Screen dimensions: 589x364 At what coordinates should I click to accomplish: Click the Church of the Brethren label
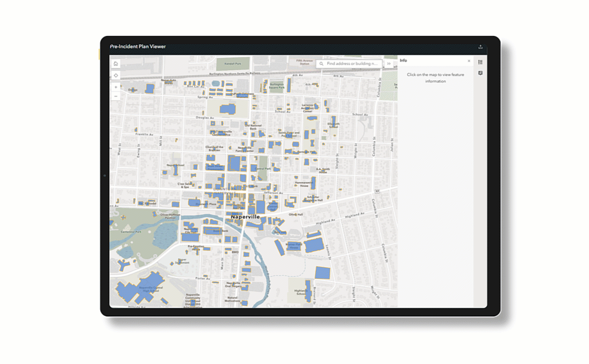(214, 148)
